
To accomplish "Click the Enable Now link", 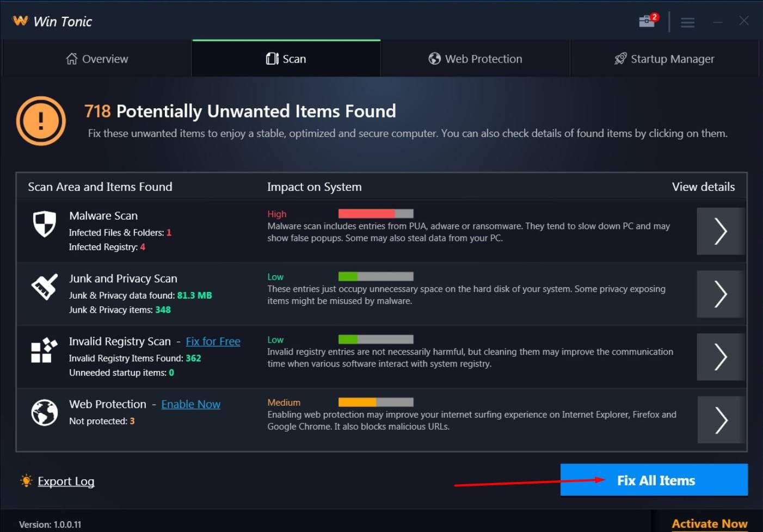I will (190, 404).
